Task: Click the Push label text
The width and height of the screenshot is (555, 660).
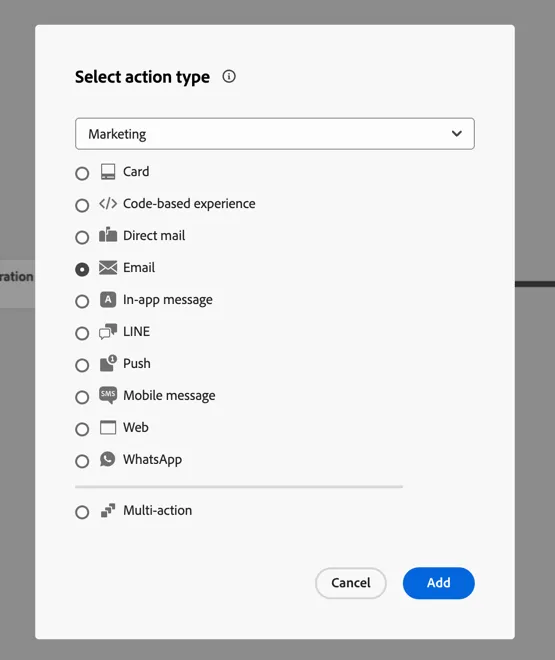Action: coord(137,364)
